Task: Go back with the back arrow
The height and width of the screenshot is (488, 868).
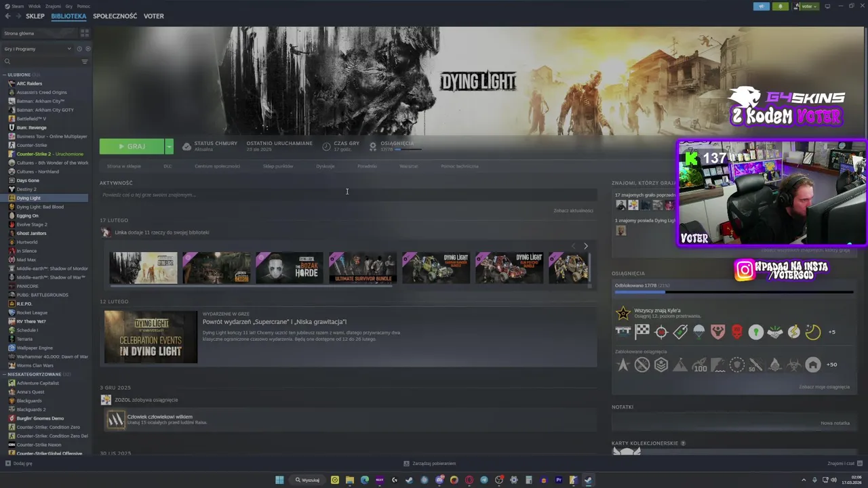Action: [x=7, y=16]
